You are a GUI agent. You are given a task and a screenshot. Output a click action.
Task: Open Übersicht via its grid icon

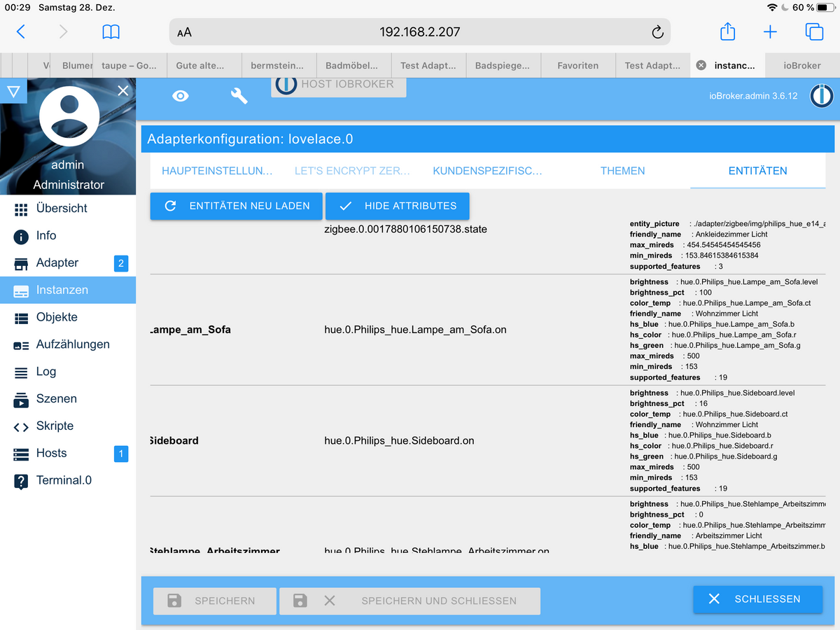(x=21, y=209)
